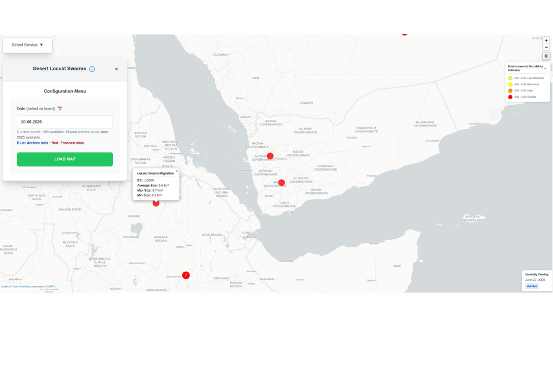The image size is (553, 392).
Task: Click the 'Desert Locust Swarms' panel title
Action: tap(60, 69)
